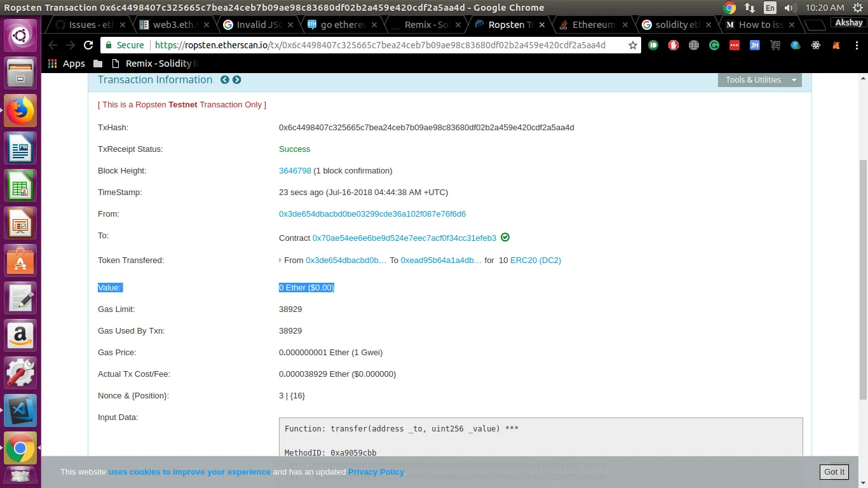
Task: Click the Akshay profile button
Action: [849, 23]
